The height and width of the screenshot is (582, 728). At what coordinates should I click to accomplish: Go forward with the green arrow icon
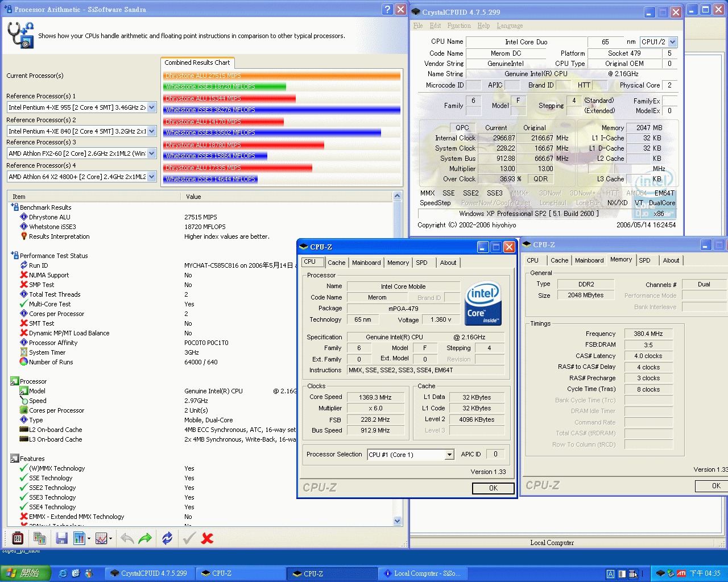(x=145, y=538)
